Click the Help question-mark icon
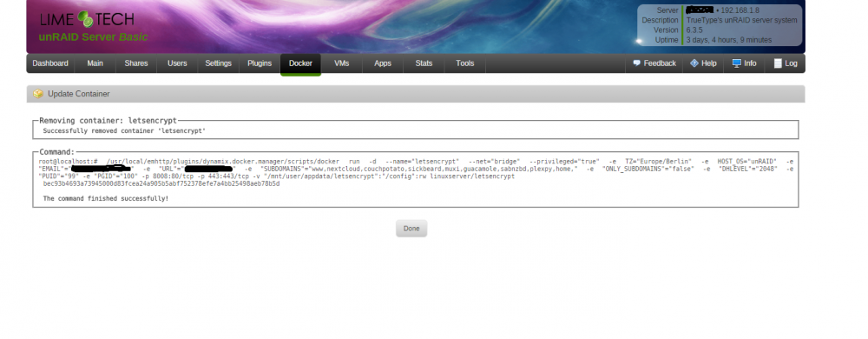The image size is (868, 339). [x=694, y=63]
